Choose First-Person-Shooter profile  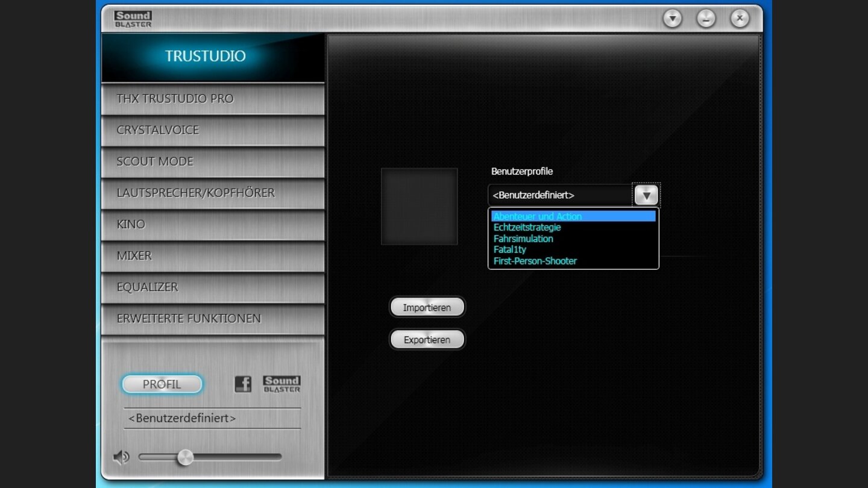pyautogui.click(x=573, y=261)
